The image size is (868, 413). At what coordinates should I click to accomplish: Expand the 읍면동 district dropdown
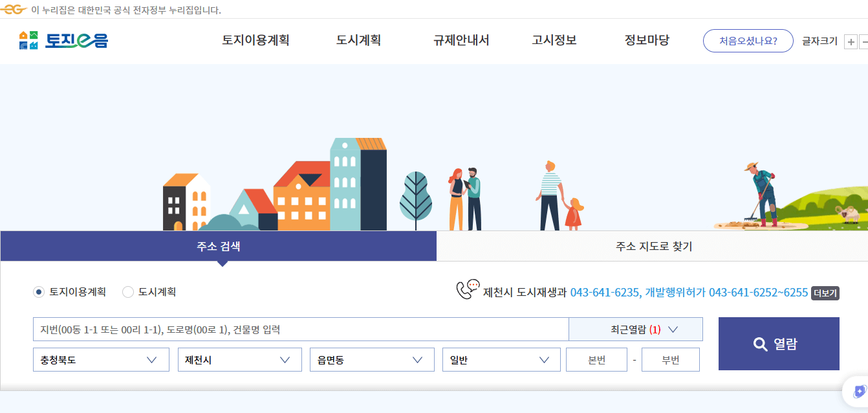pos(372,359)
